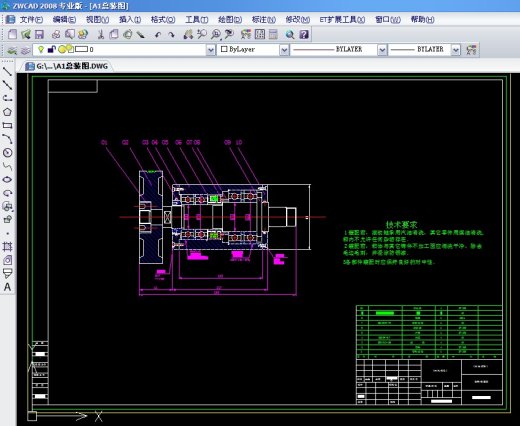Viewport: 520px width, 426px height.
Task: Click the 技术要求 text in drawing
Action: tap(401, 225)
